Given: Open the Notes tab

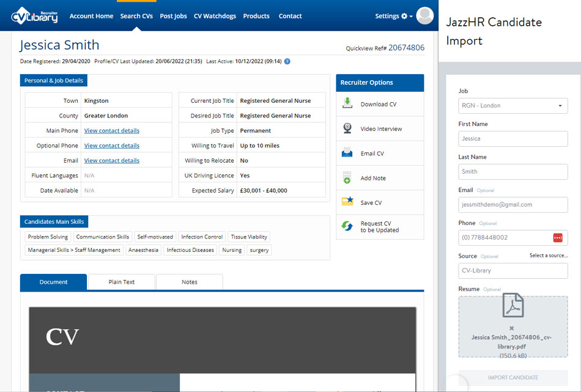Looking at the screenshot, I should 190,282.
